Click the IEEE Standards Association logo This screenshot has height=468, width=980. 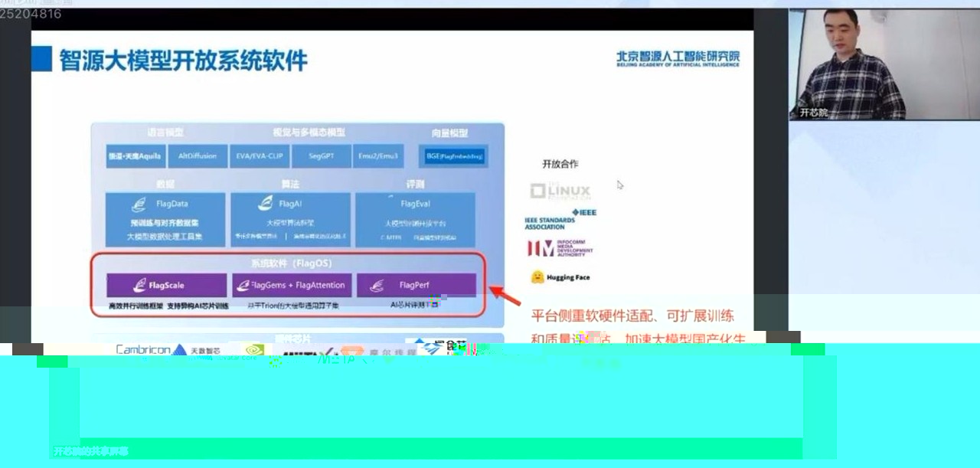[x=560, y=219]
